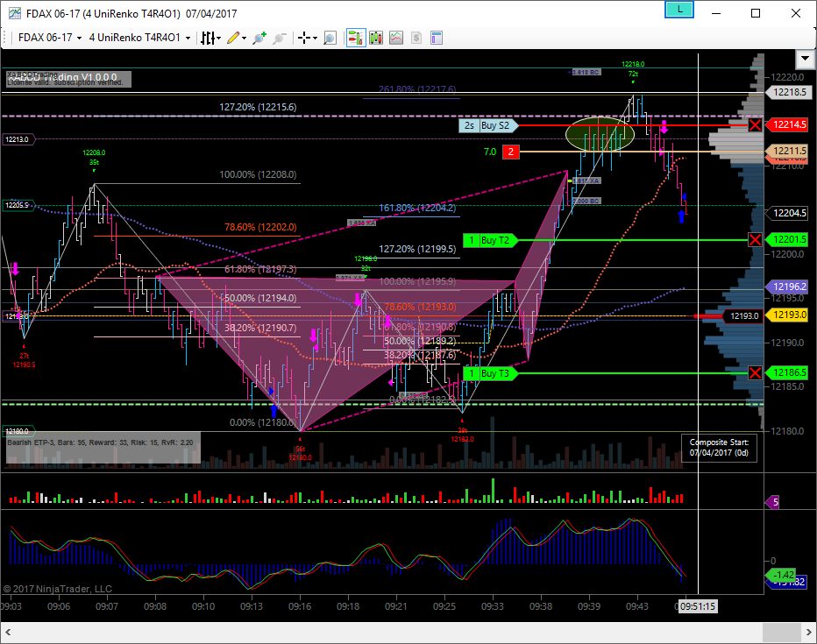Click the NinjaTrader chart title icon

[15, 13]
